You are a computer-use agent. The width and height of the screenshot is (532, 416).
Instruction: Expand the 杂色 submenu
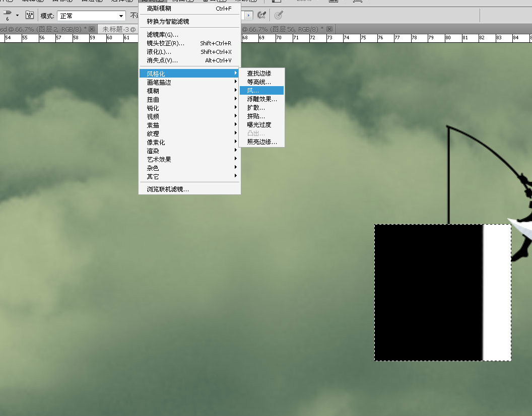point(189,168)
